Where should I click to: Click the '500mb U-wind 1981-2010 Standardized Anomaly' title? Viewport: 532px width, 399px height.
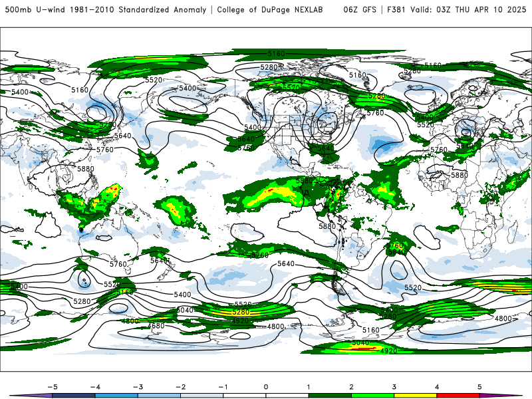pos(106,9)
